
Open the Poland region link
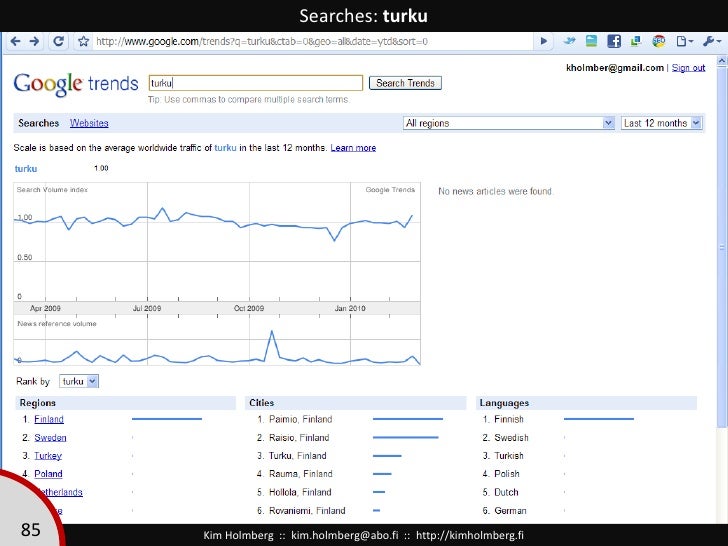coord(48,474)
